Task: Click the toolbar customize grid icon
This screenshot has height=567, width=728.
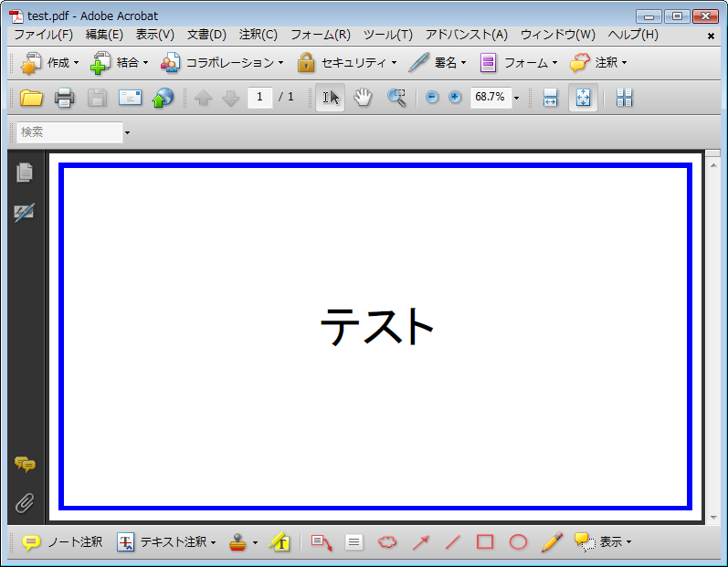Action: click(x=624, y=98)
